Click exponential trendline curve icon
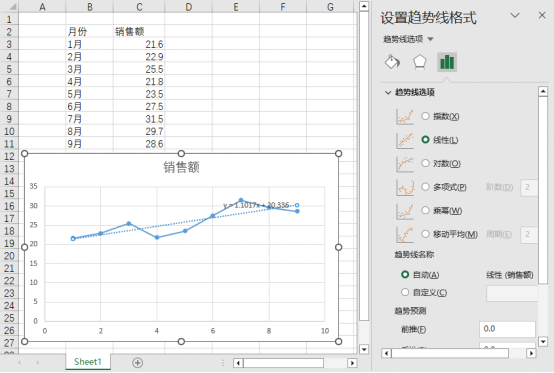Screen dimensions: 554x373 click(x=405, y=117)
